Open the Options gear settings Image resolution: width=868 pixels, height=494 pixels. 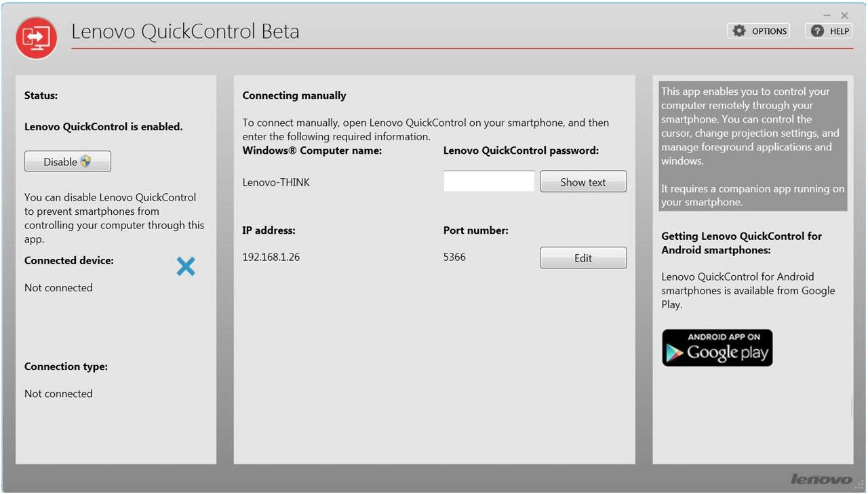pyautogui.click(x=759, y=31)
